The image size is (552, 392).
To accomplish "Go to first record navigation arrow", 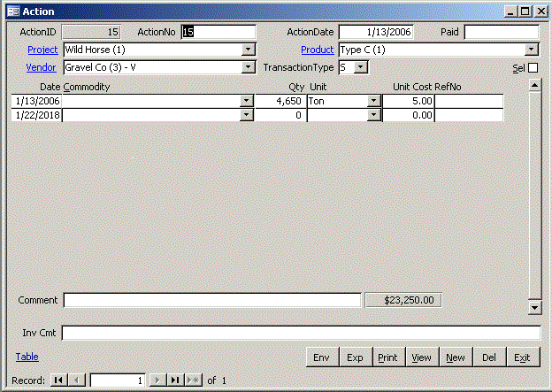I will pos(58,380).
